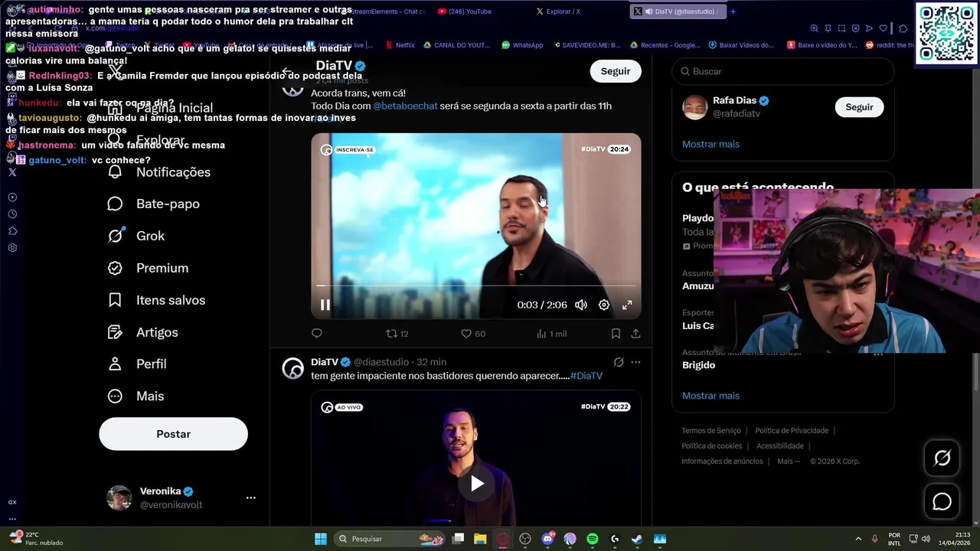Screen dimensions: 980x551
Task: Open Bate-papo in the sidebar
Action: [x=154, y=204]
